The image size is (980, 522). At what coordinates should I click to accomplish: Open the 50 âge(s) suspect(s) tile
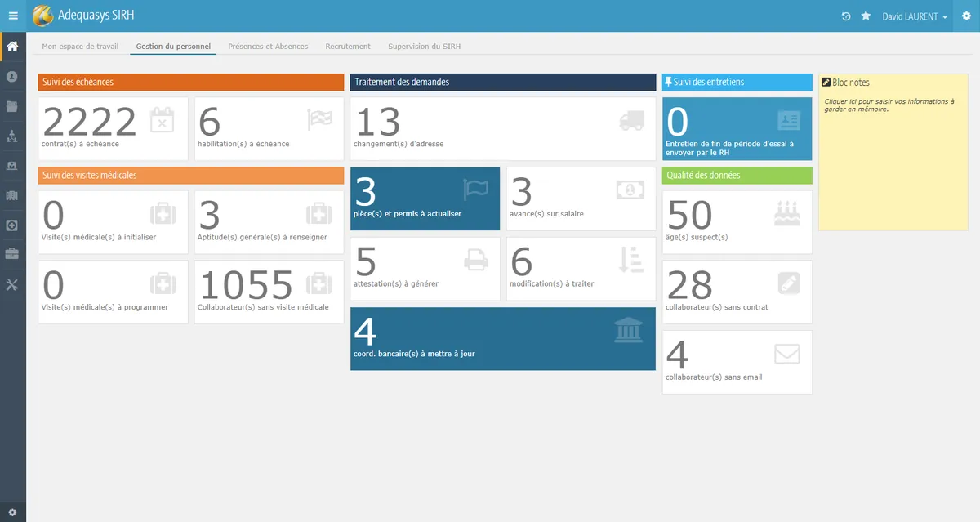pyautogui.click(x=737, y=222)
